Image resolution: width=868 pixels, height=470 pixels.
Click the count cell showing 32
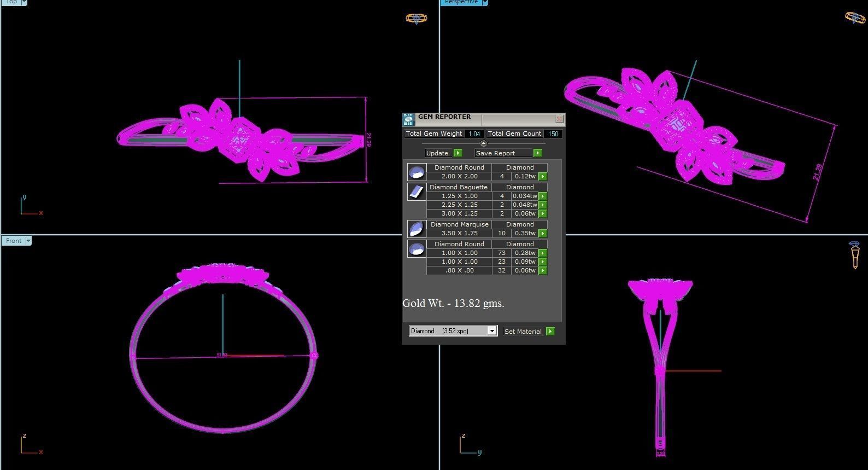pos(502,270)
